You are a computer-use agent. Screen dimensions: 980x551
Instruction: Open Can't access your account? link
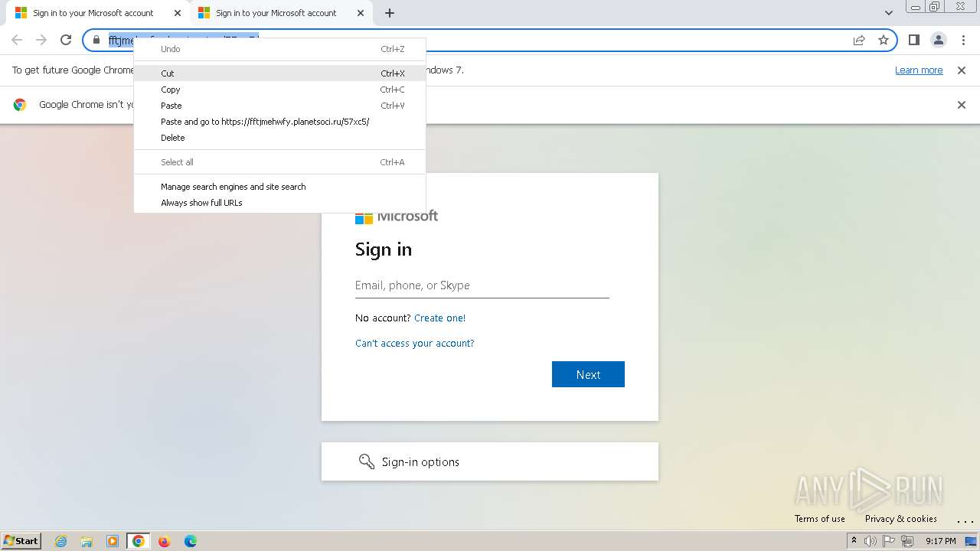[x=415, y=343]
